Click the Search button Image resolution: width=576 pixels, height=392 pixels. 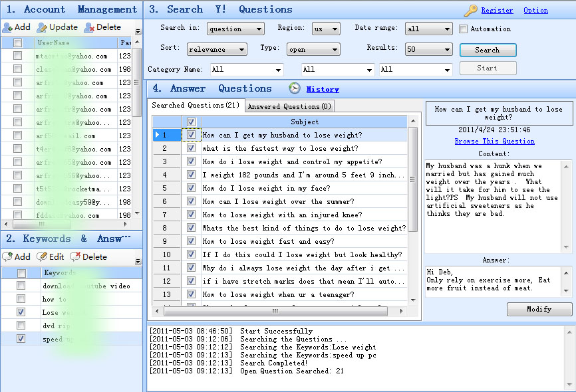[x=488, y=50]
